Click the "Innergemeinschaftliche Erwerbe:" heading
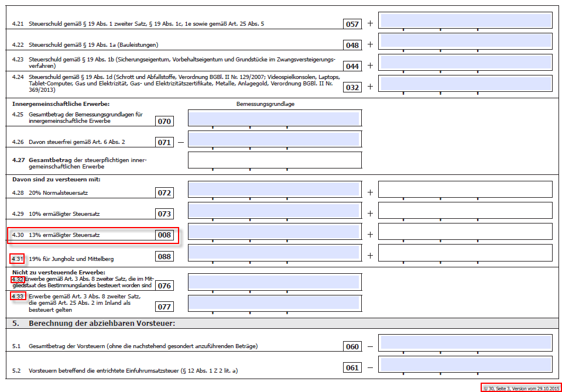Screen dimensions: 562x392 pos(61,104)
